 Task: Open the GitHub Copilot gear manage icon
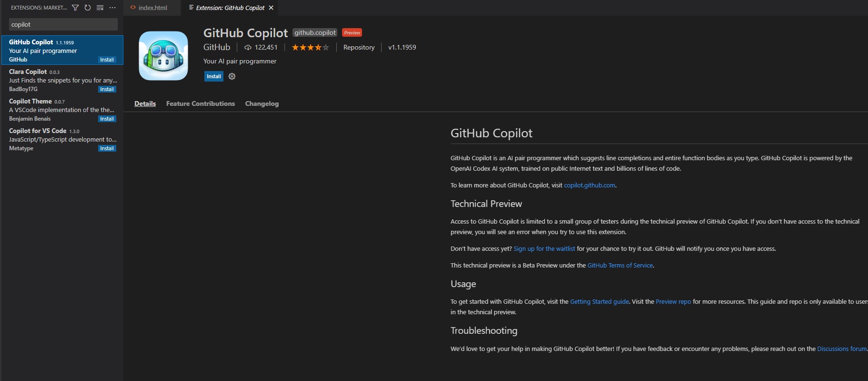232,76
